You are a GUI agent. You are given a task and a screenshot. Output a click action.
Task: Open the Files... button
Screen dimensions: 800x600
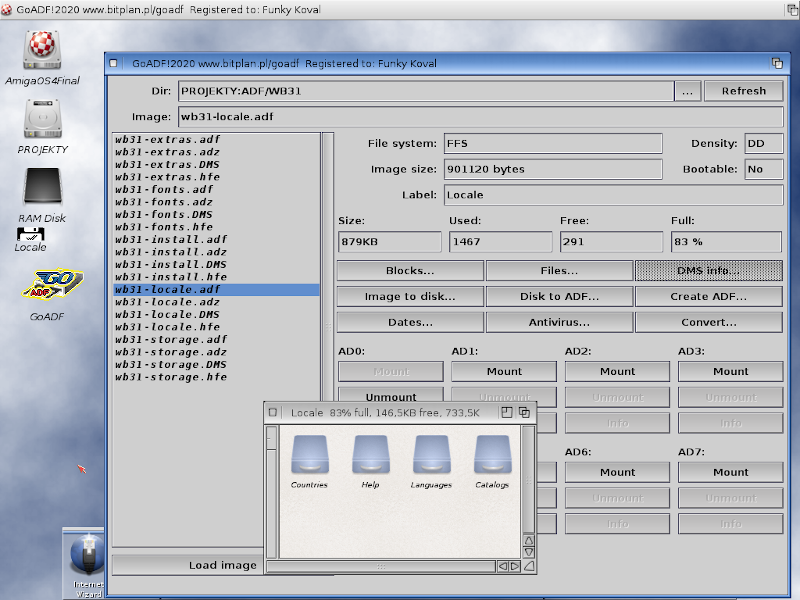click(559, 271)
